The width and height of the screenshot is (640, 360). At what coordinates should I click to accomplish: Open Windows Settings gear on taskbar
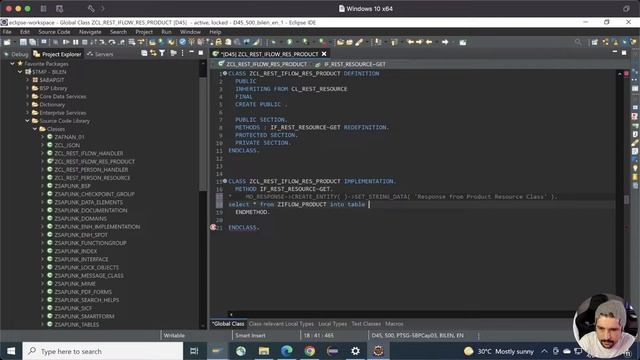[355, 351]
